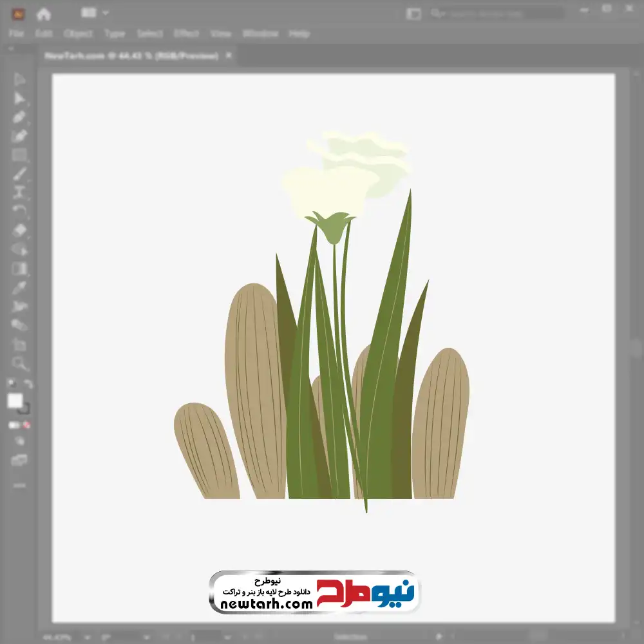Viewport: 644px width, 644px height.
Task: Select the Zoom magnifier tool
Action: pos(19,363)
